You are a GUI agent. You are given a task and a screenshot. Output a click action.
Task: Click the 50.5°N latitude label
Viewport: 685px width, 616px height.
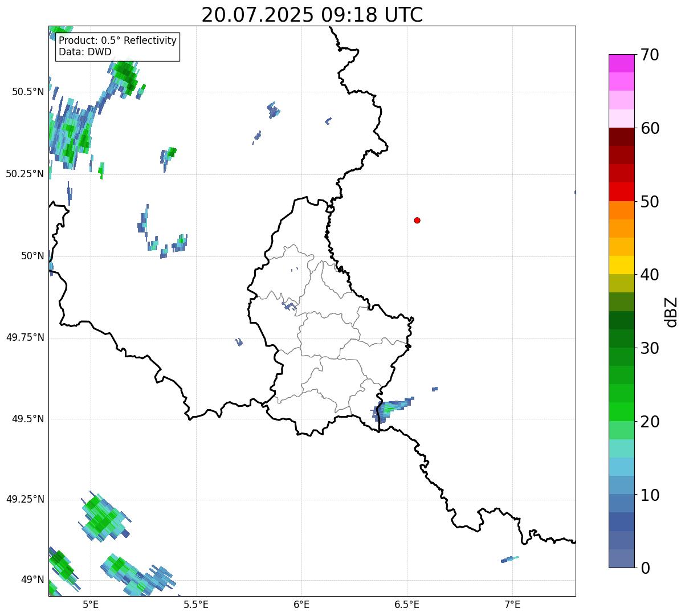pyautogui.click(x=28, y=92)
